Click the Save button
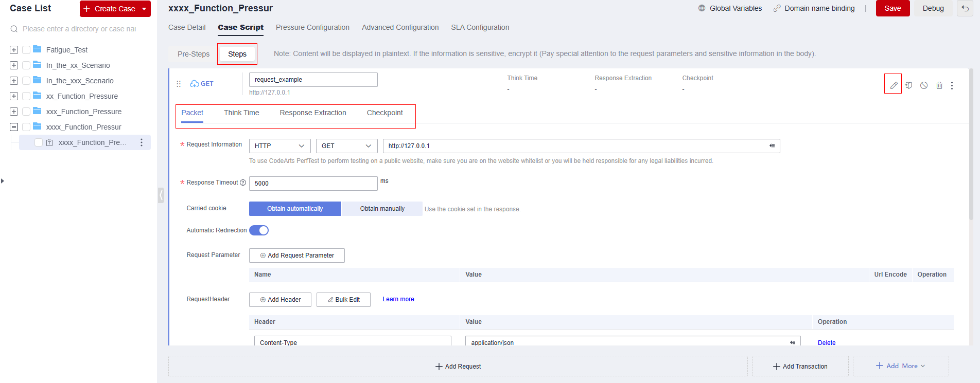The width and height of the screenshot is (980, 383). click(x=892, y=8)
